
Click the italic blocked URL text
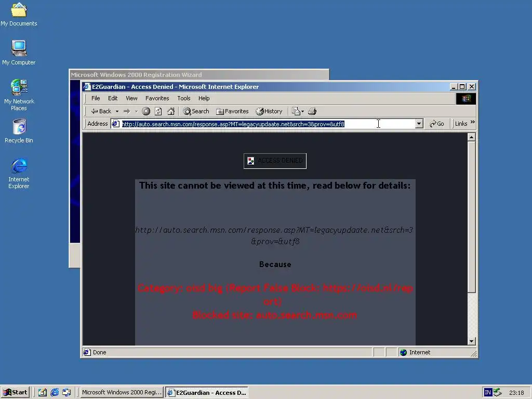click(x=275, y=235)
